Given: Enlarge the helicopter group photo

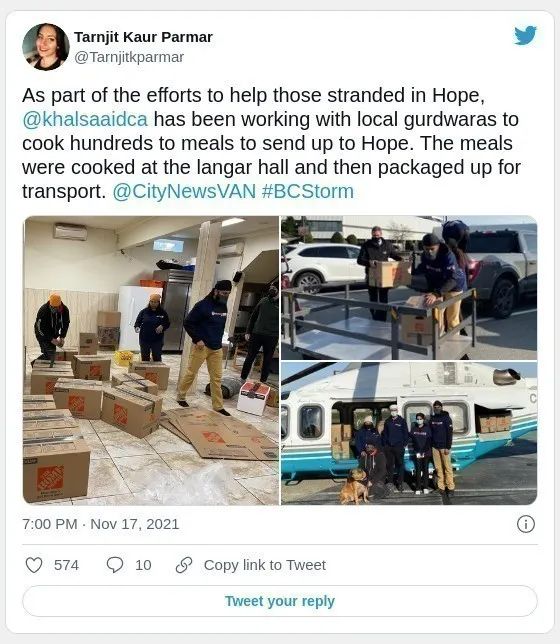Looking at the screenshot, I should 409,433.
